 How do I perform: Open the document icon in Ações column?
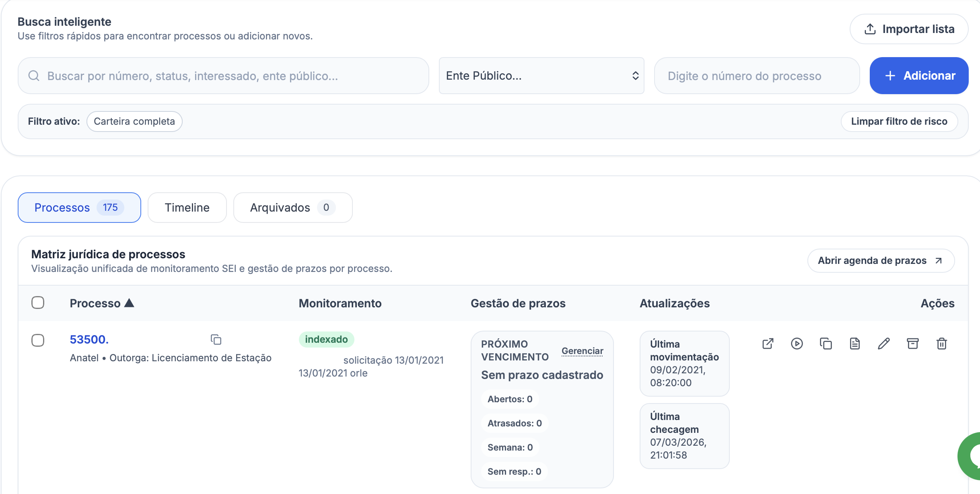tap(854, 344)
